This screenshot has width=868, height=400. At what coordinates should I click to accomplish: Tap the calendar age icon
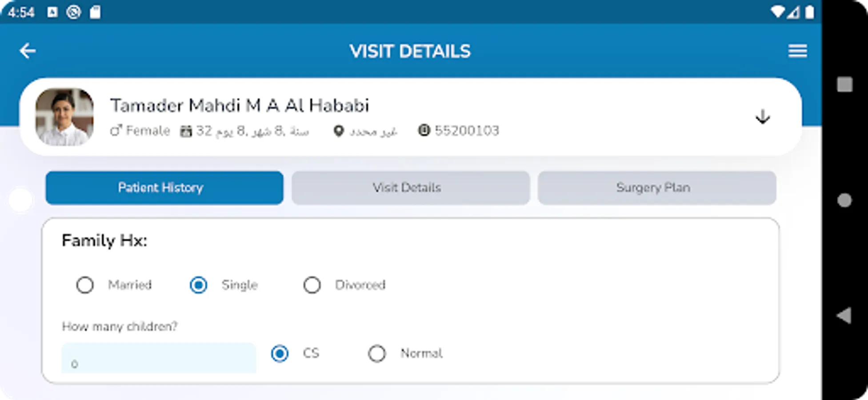tap(186, 131)
